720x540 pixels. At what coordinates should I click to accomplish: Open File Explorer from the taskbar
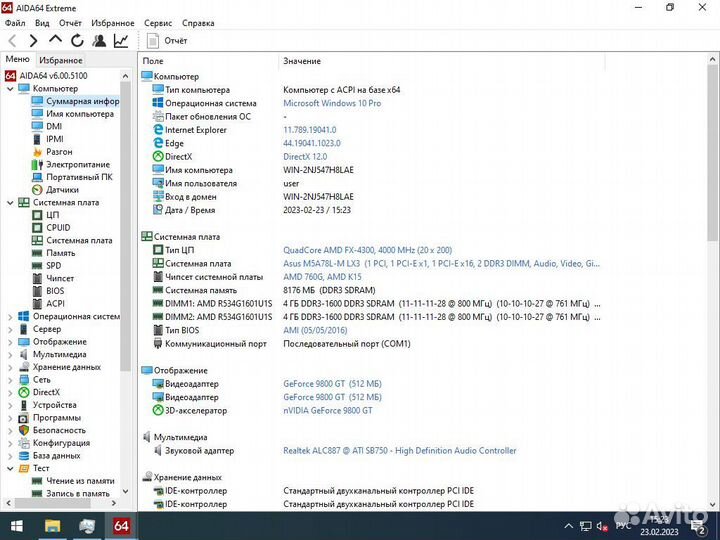point(52,526)
